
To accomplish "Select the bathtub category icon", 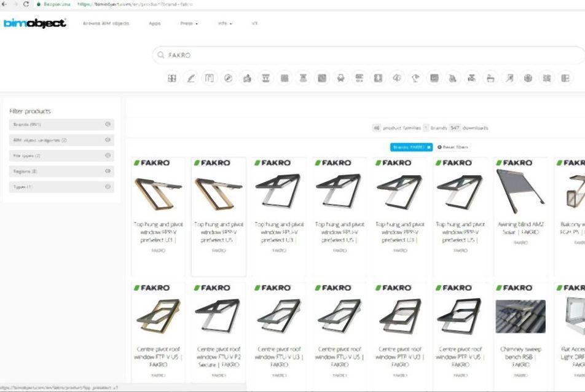I will pos(490,78).
